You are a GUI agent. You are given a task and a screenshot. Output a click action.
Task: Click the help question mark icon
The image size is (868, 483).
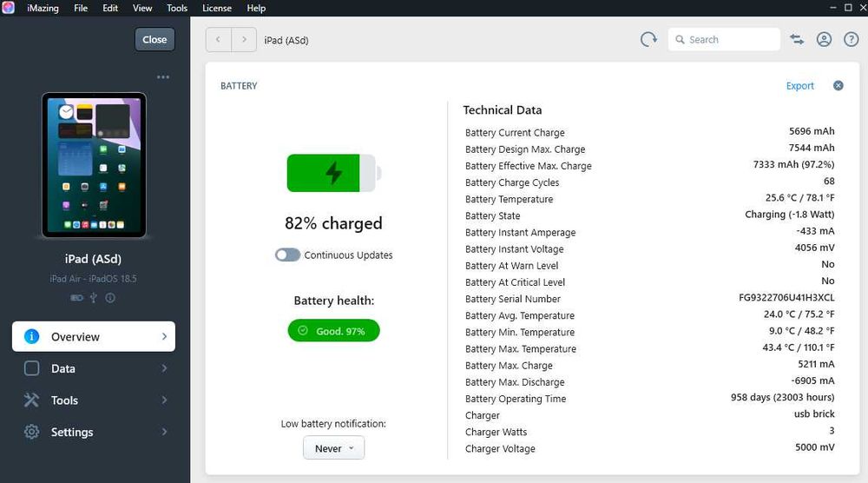tap(851, 39)
